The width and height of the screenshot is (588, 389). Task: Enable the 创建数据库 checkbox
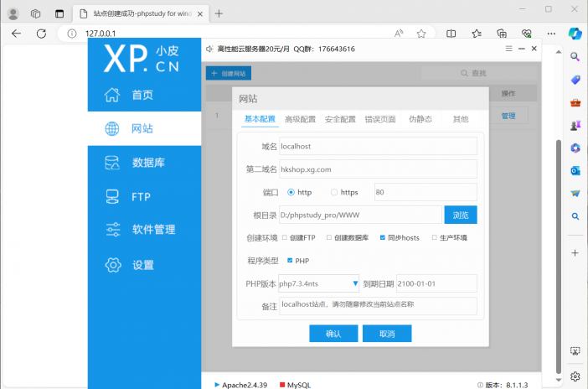tap(329, 237)
